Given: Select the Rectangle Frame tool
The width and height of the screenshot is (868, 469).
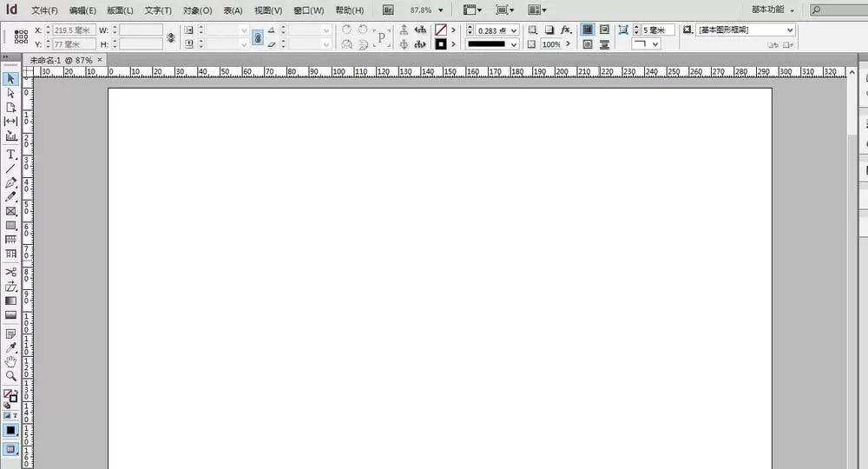Looking at the screenshot, I should (x=10, y=211).
